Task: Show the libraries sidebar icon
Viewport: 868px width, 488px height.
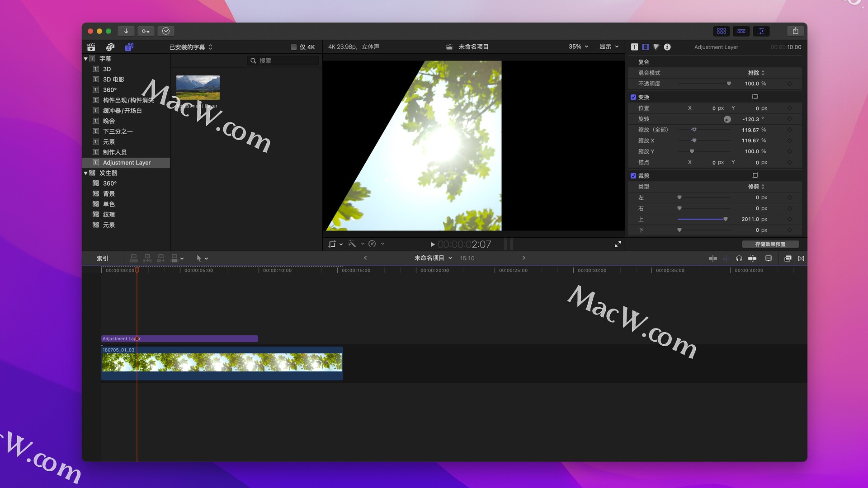Action: click(91, 47)
